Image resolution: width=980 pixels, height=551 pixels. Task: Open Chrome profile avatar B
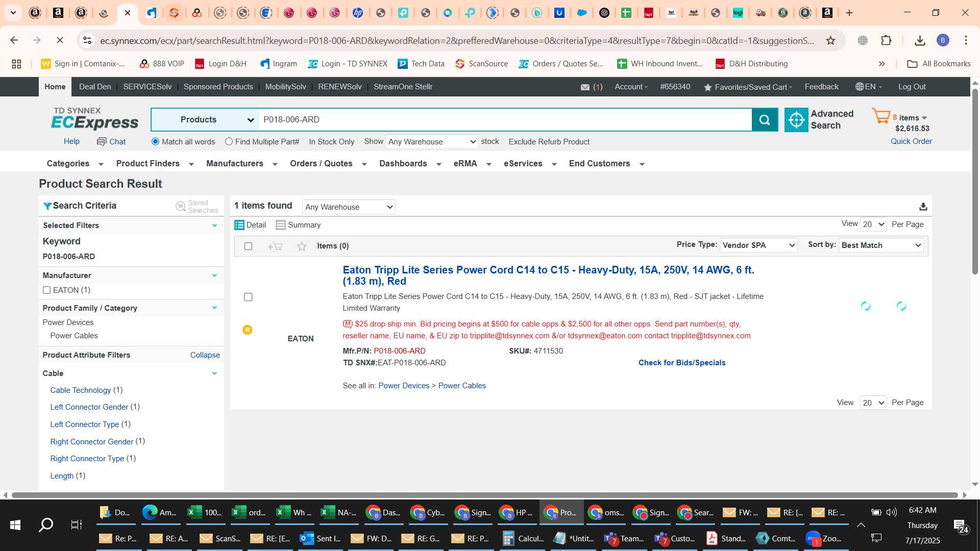pyautogui.click(x=943, y=40)
